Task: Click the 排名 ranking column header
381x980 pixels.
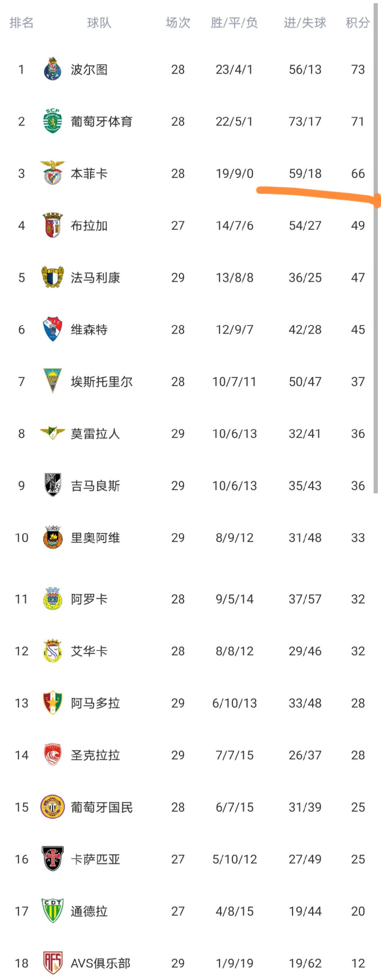Action: 22,23
